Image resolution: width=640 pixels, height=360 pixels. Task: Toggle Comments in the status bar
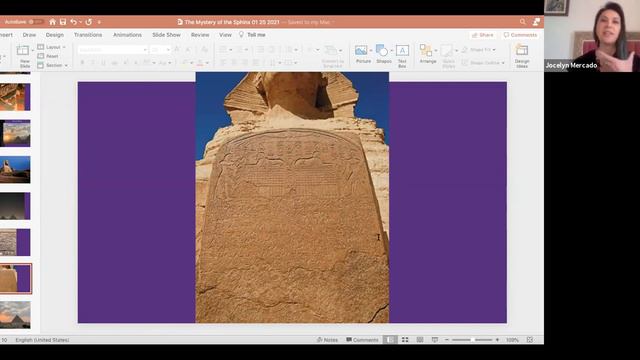tap(362, 340)
